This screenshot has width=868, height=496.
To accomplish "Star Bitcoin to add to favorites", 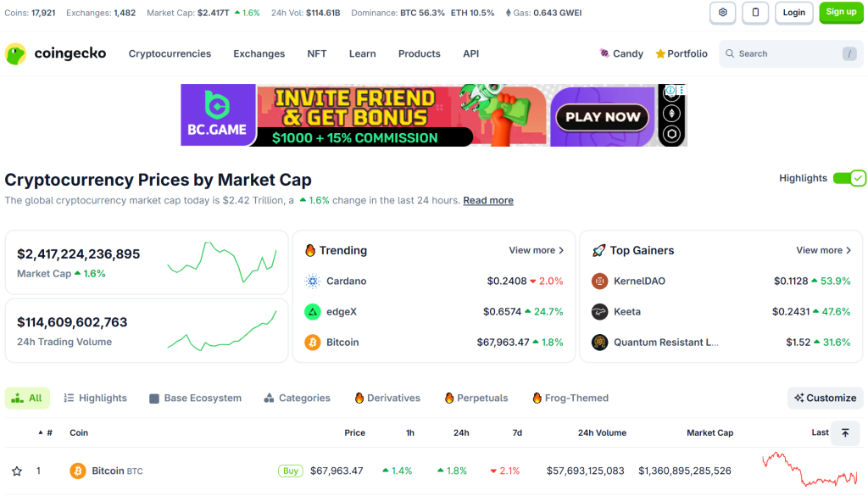I will 17,471.
